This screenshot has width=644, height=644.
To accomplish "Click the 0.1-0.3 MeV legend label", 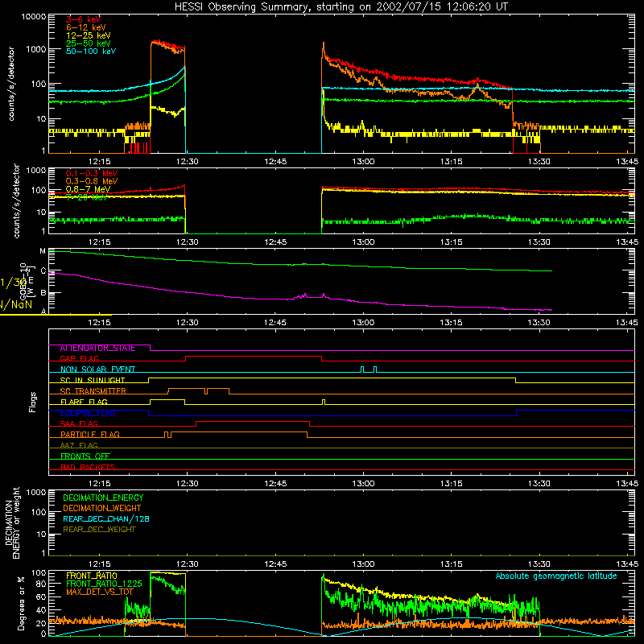I will click(92, 173).
